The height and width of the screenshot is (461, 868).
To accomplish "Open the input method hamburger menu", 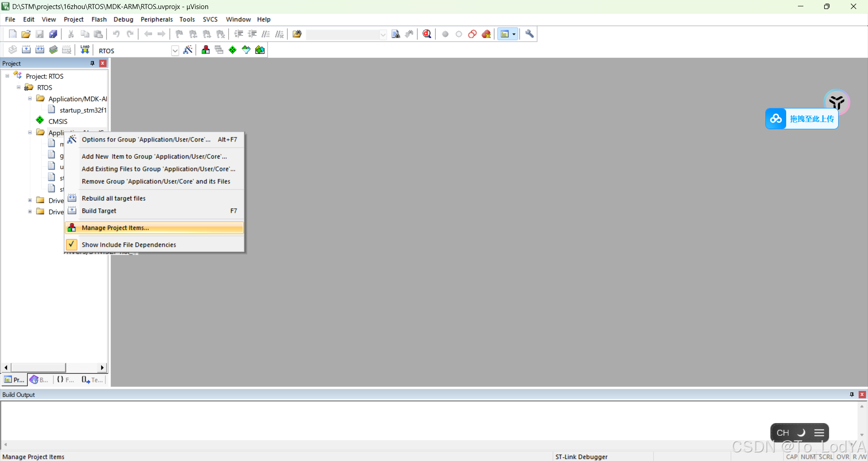I will tap(819, 433).
